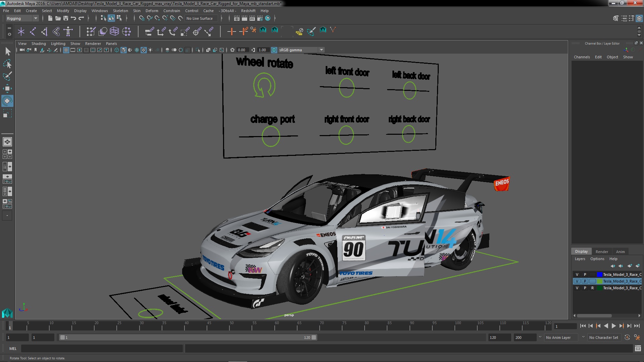The width and height of the screenshot is (644, 362).
Task: Open Render Settings clapperboard icon
Action: coord(260,18)
